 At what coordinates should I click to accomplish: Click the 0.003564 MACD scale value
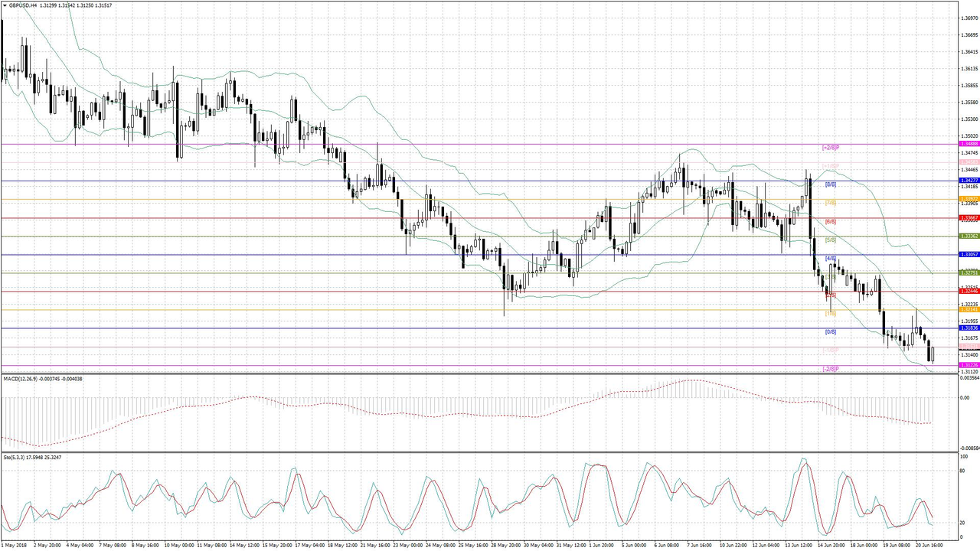click(969, 378)
